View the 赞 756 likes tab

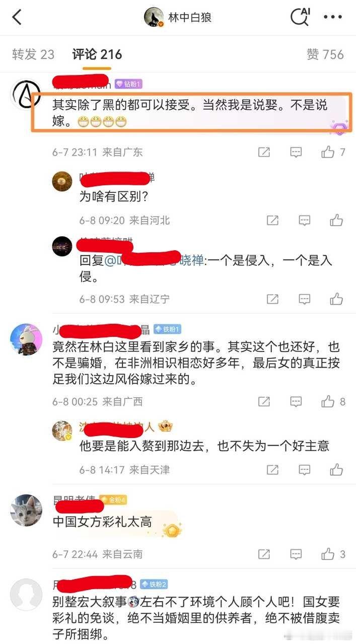(325, 54)
